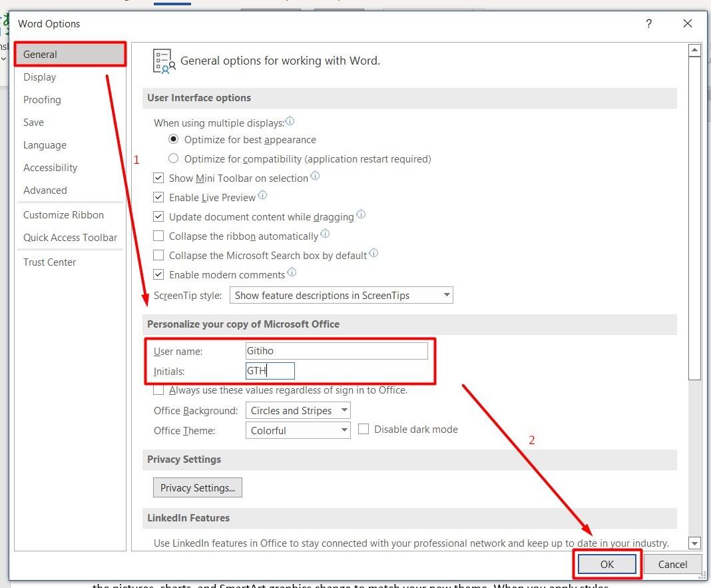
Task: Go to the Save category
Action: pyautogui.click(x=70, y=123)
